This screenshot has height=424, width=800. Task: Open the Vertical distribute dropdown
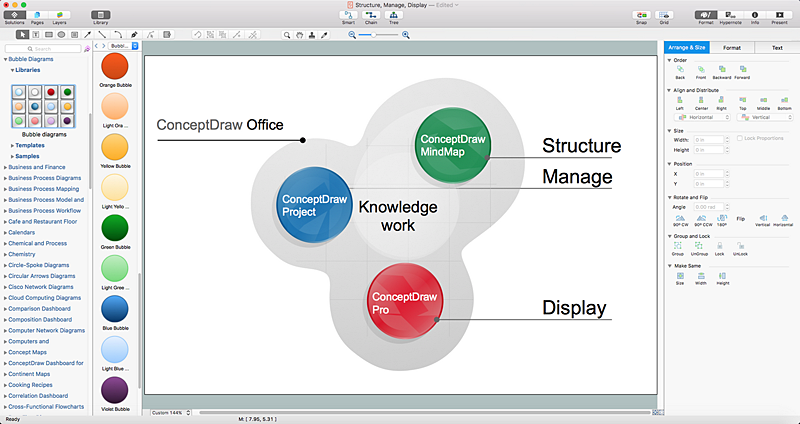(765, 117)
